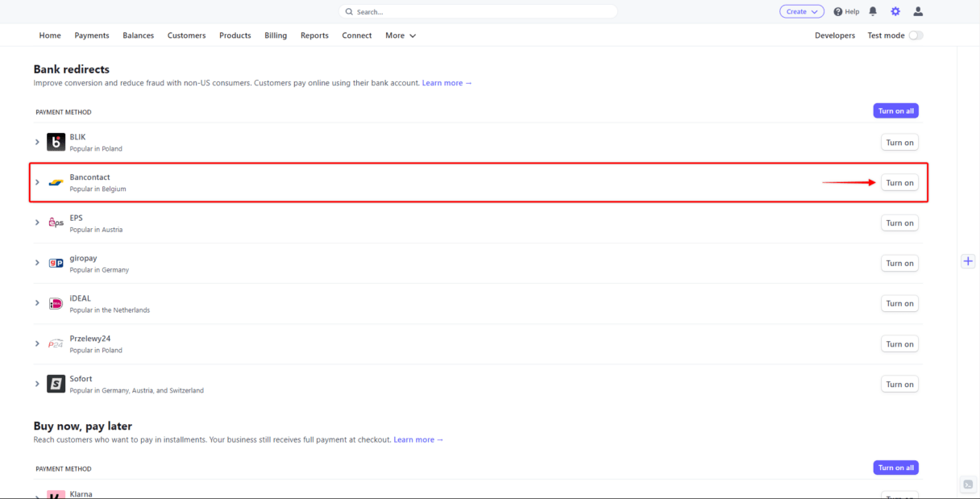
Task: Click the EPS logo icon
Action: click(x=56, y=222)
